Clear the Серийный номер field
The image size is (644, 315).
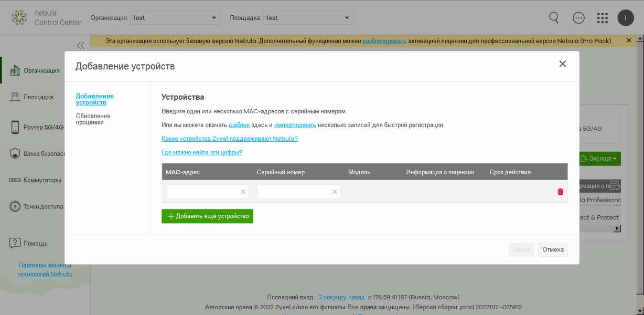pyautogui.click(x=335, y=192)
